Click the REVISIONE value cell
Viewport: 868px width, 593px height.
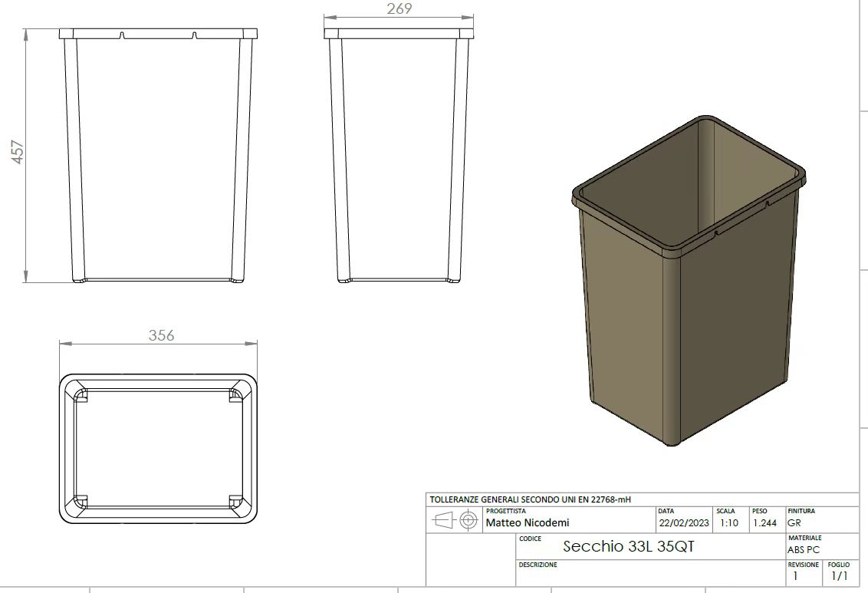795,575
